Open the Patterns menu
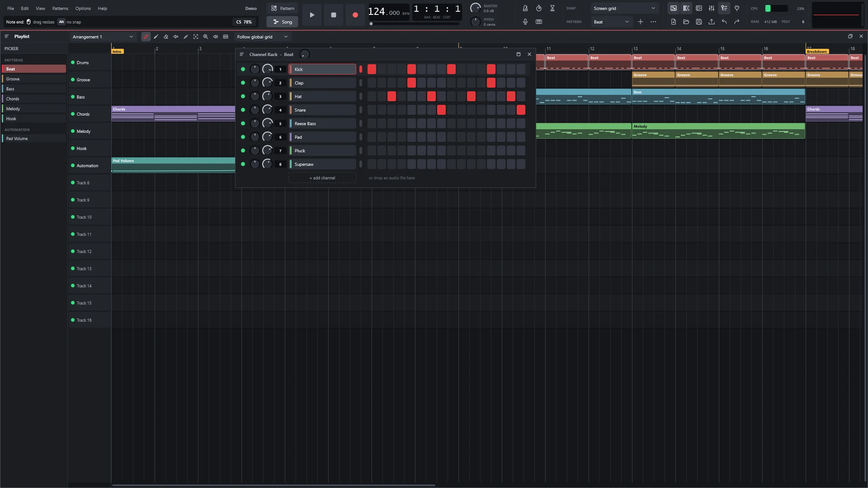This screenshot has height=488, width=868. click(60, 9)
